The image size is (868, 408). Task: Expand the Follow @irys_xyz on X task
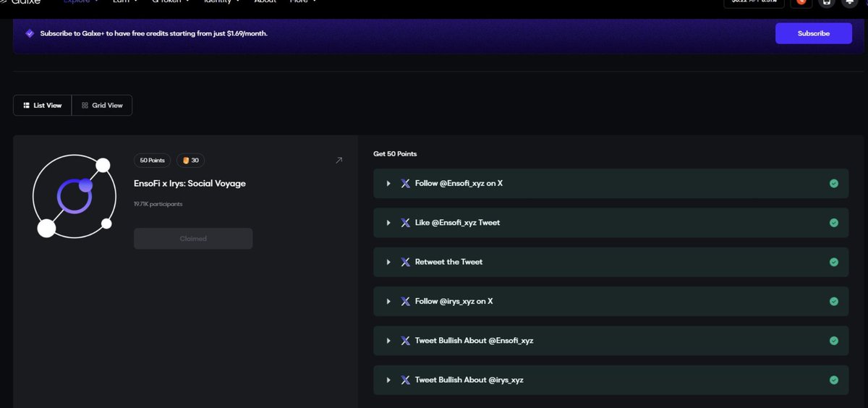click(x=388, y=301)
